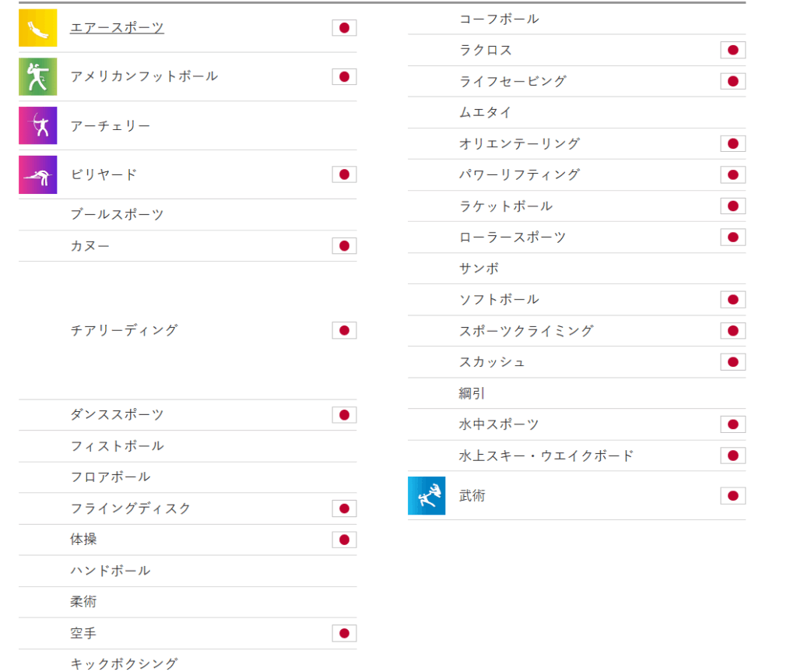Image resolution: width=797 pixels, height=672 pixels.
Task: Click Japan flag beside チアリーディング
Action: coord(344,330)
